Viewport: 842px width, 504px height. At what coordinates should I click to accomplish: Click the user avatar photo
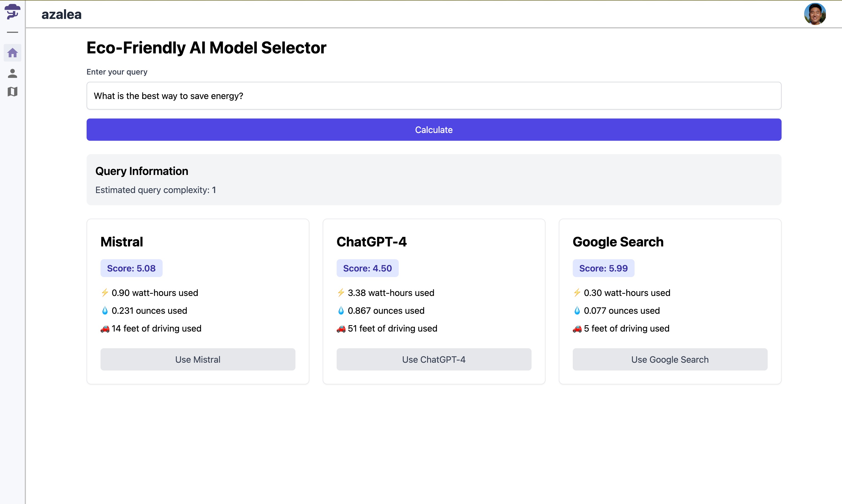[814, 14]
